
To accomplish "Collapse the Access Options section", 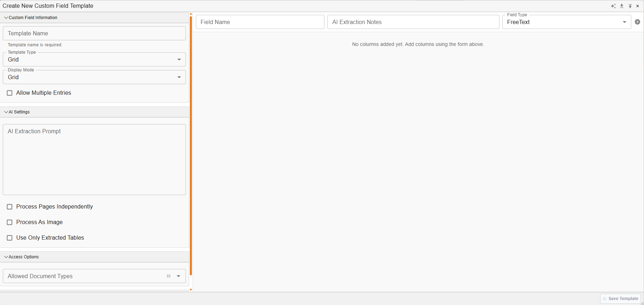I will [x=94, y=257].
